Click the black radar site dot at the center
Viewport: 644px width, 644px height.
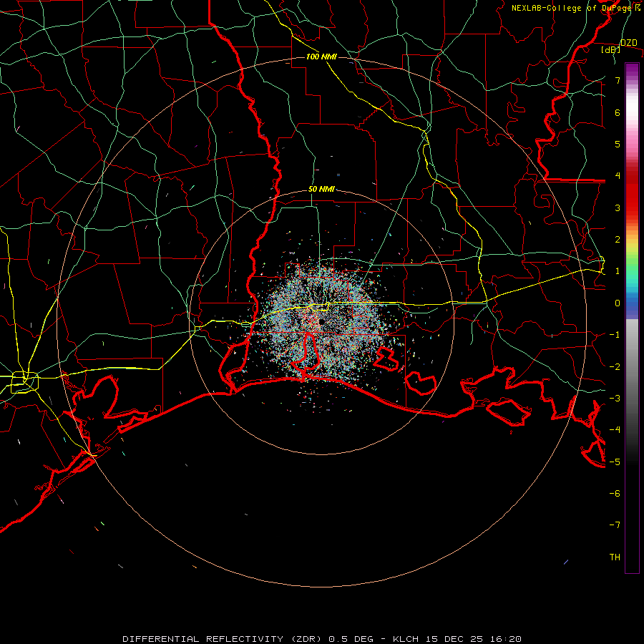pos(321,321)
